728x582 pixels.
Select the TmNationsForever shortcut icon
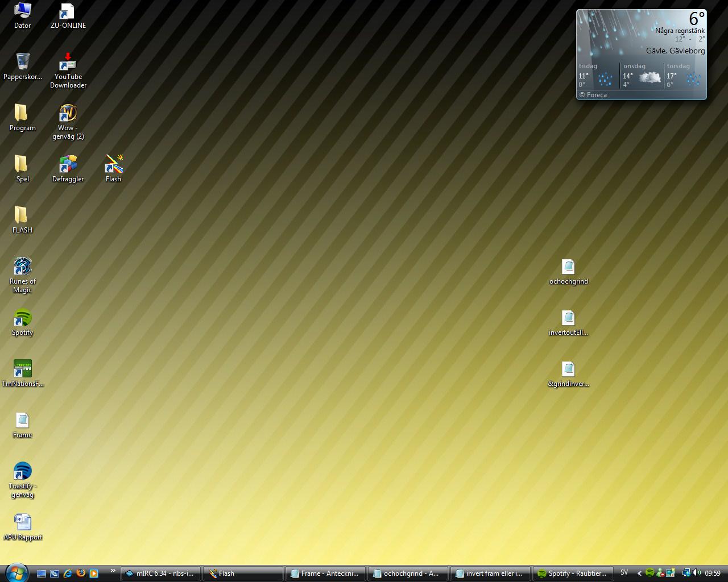pyautogui.click(x=22, y=373)
